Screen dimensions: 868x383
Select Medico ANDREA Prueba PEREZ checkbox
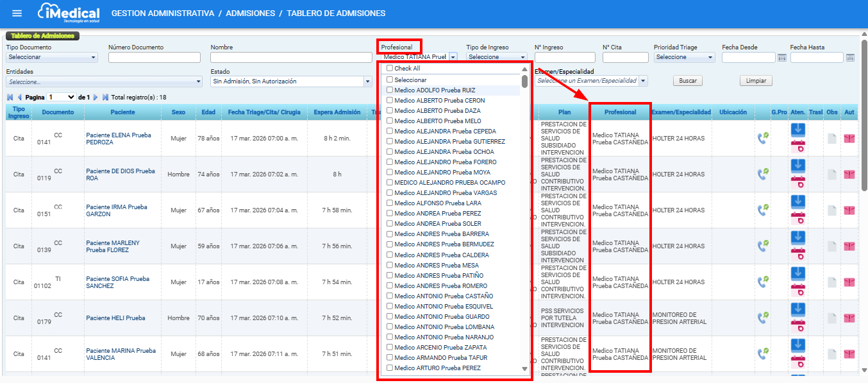click(x=389, y=214)
